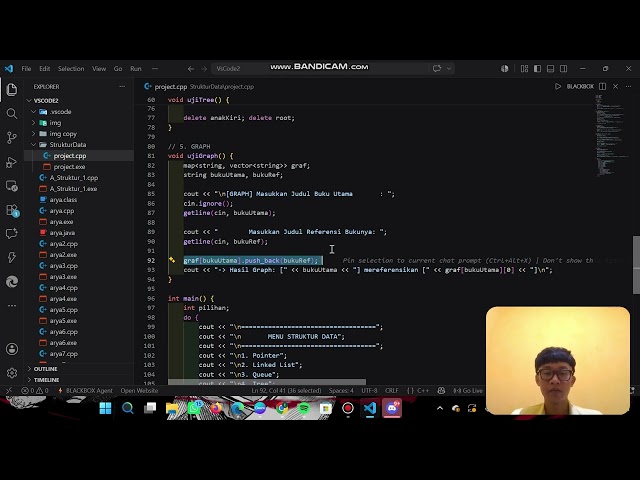Open the lightning bolt activity bar icon
Image resolution: width=640 pixels, height=480 pixels.
click(12, 258)
